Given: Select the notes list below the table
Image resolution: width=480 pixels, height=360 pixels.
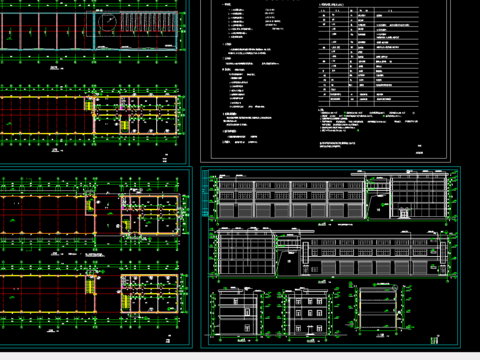Looking at the screenshot, I should coord(368,122).
